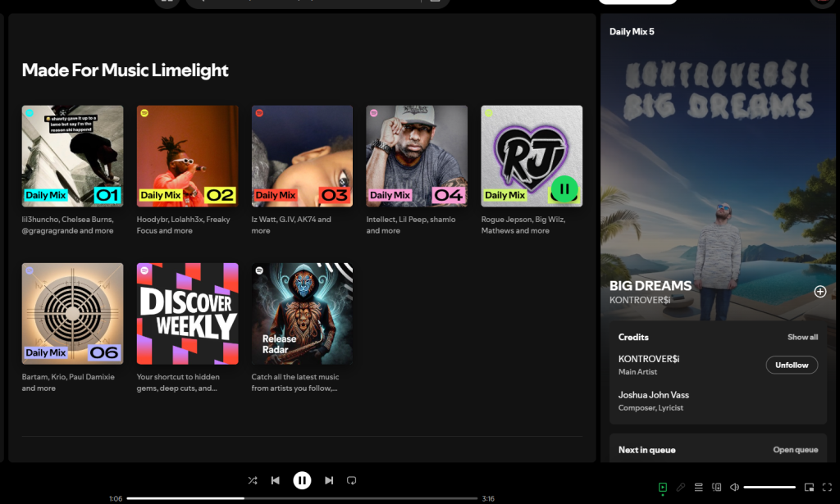This screenshot has width=840, height=504.
Task: Open the queue icon in player bar
Action: (699, 487)
